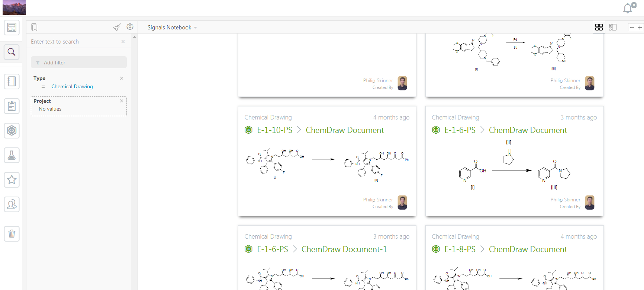644x290 pixels.
Task: Open ChemDraw Document-1 link
Action: pyautogui.click(x=344, y=249)
